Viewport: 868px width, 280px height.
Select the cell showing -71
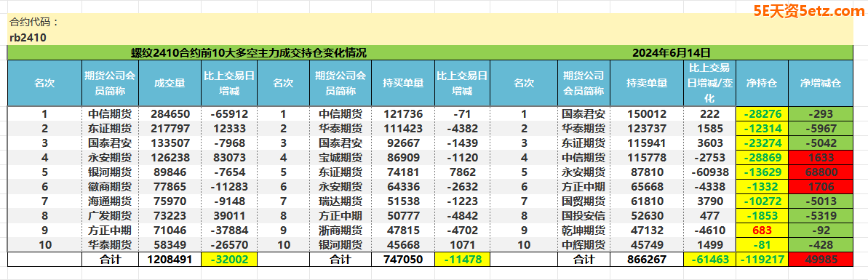pos(462,114)
